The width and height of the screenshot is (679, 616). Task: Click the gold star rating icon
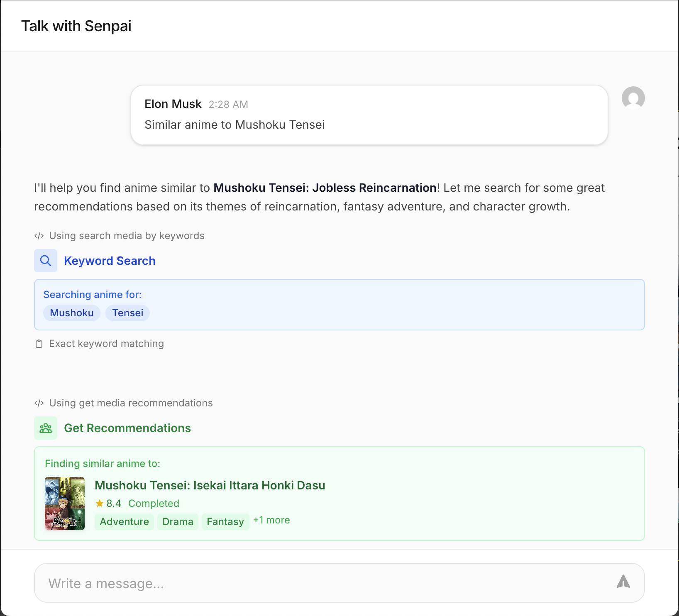(100, 503)
